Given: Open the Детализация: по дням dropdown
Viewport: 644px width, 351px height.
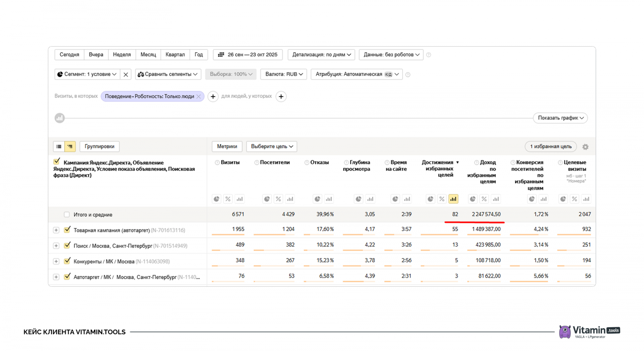Looking at the screenshot, I should pyautogui.click(x=321, y=55).
